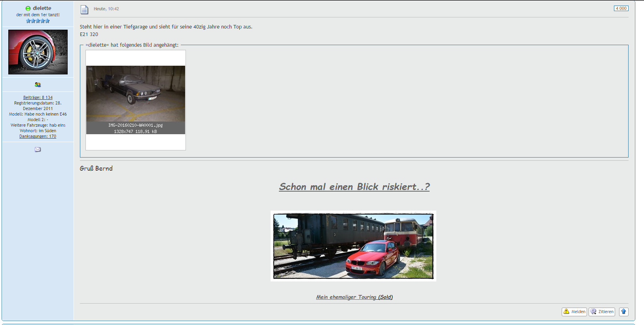The width and height of the screenshot is (644, 325).
Task: Click the 'Weitere Fahrzeuge: hab eins' line
Action: 38,125
